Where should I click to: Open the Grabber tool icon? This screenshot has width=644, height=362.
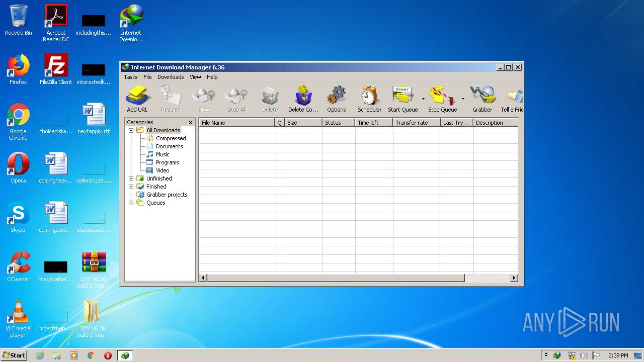tap(482, 99)
